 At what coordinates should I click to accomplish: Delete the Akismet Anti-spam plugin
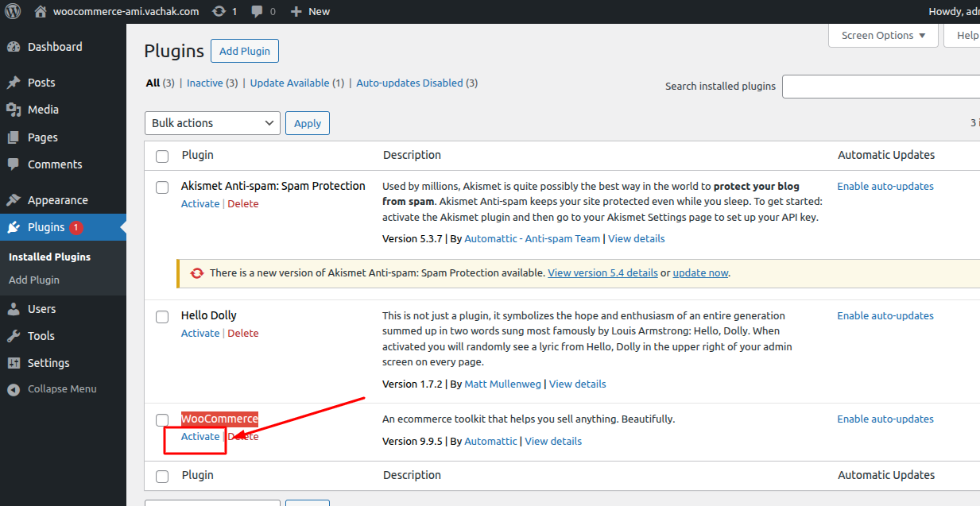[x=243, y=203]
